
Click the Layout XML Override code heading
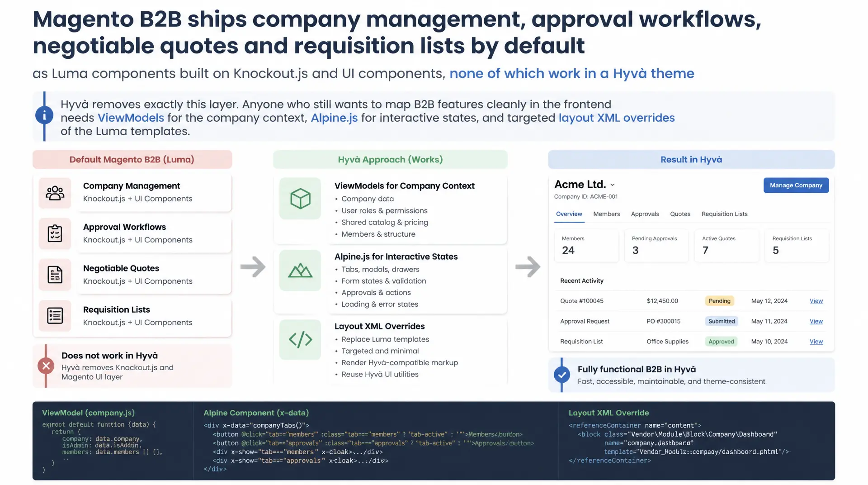pos(609,413)
